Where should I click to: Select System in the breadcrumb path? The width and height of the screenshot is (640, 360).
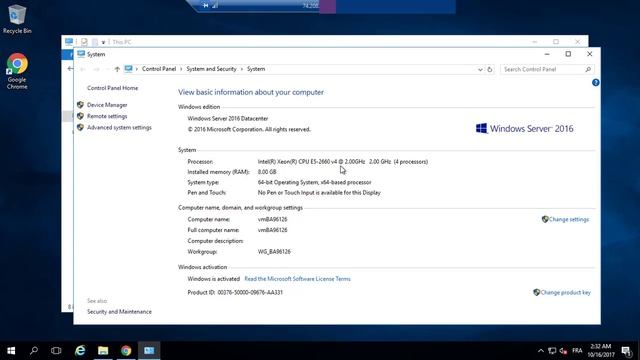point(256,69)
